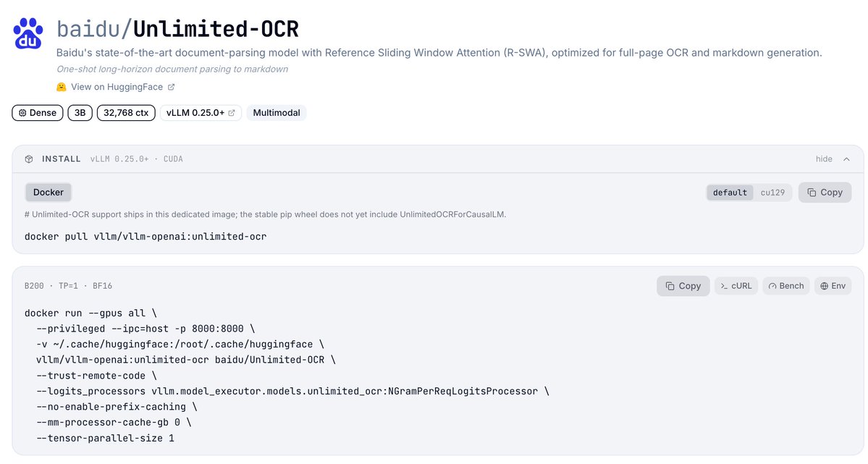Select the Docker install method tab
Viewport: 868px width, 464px height.
coord(49,192)
